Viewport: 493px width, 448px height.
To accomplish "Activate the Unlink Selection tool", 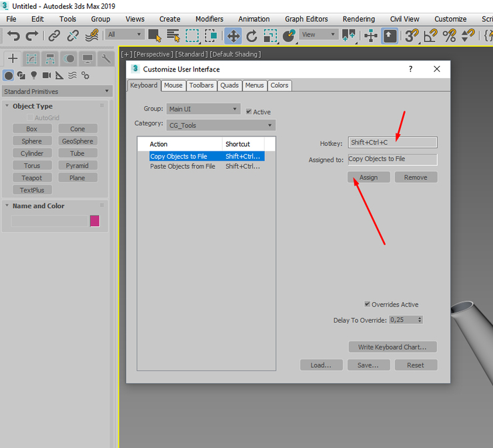I will (x=73, y=35).
